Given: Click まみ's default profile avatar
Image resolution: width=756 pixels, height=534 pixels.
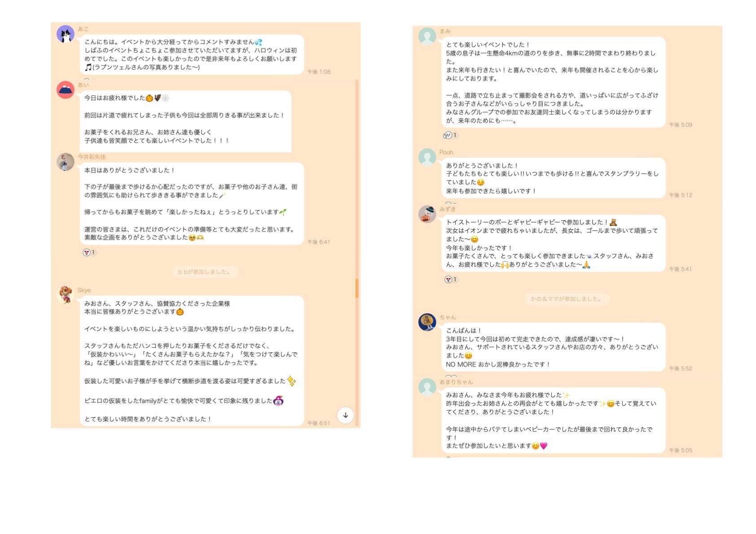Looking at the screenshot, I should point(427,36).
